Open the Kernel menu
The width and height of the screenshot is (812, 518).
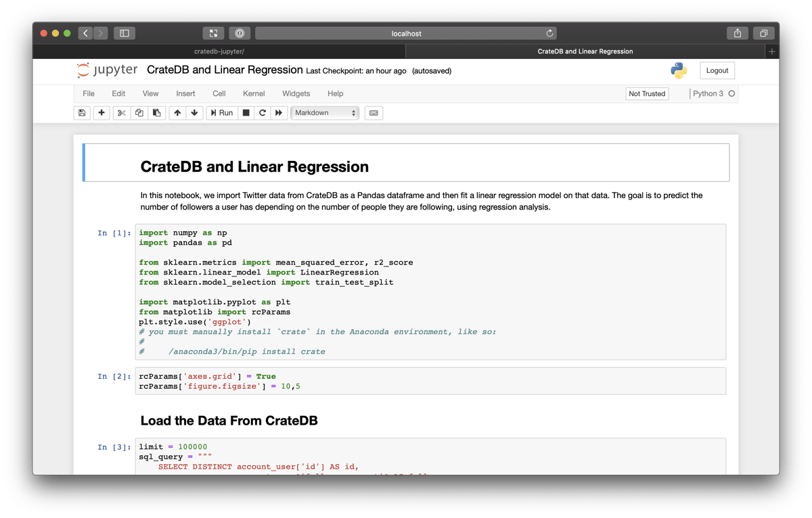pos(254,93)
